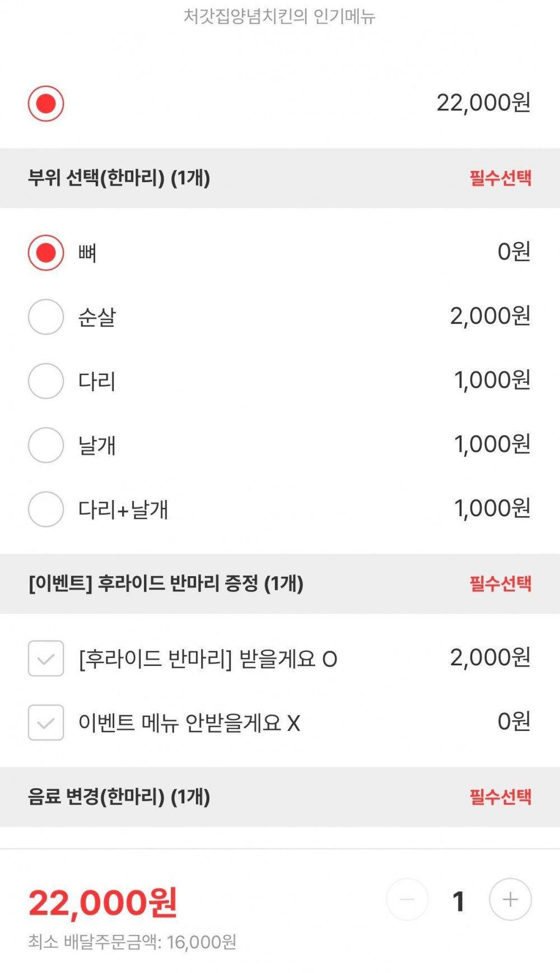Increase quantity with the plus button
Image resolution: width=560 pixels, height=973 pixels.
[510, 900]
